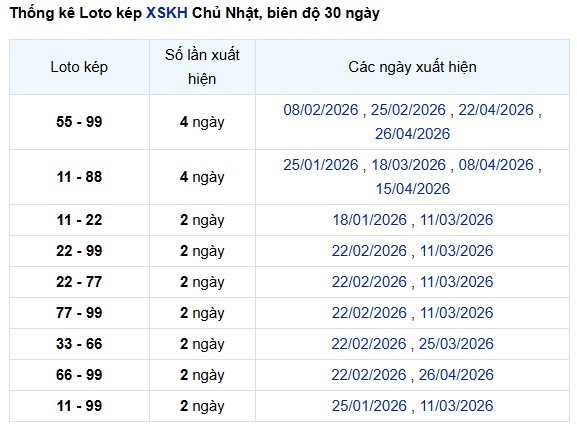Image resolution: width=577 pixels, height=428 pixels.
Task: Open date 22/02/2026 in the 77 - 99 row
Action: tap(369, 312)
